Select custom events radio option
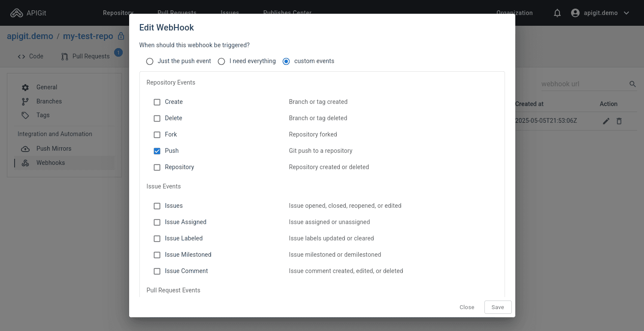The width and height of the screenshot is (644, 331). [286, 61]
